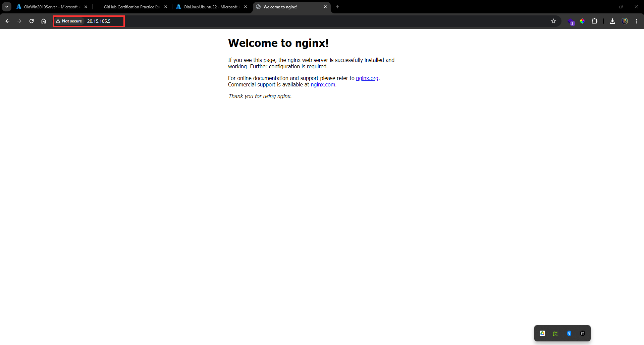This screenshot has width=644, height=345.
Task: Open the nginx.com commercial support link
Action: (x=323, y=84)
